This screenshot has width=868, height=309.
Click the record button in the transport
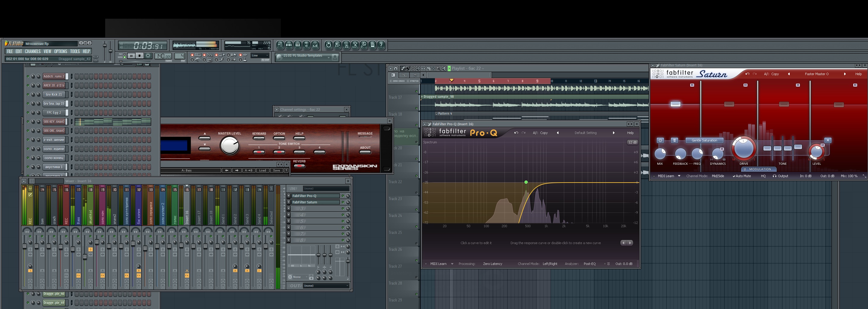[148, 56]
